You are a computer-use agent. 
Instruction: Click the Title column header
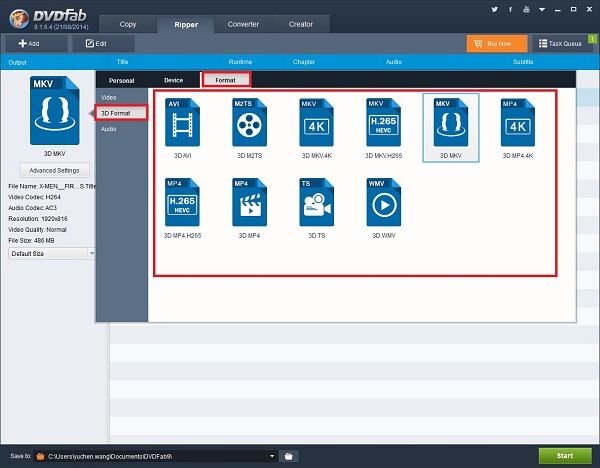(122, 62)
